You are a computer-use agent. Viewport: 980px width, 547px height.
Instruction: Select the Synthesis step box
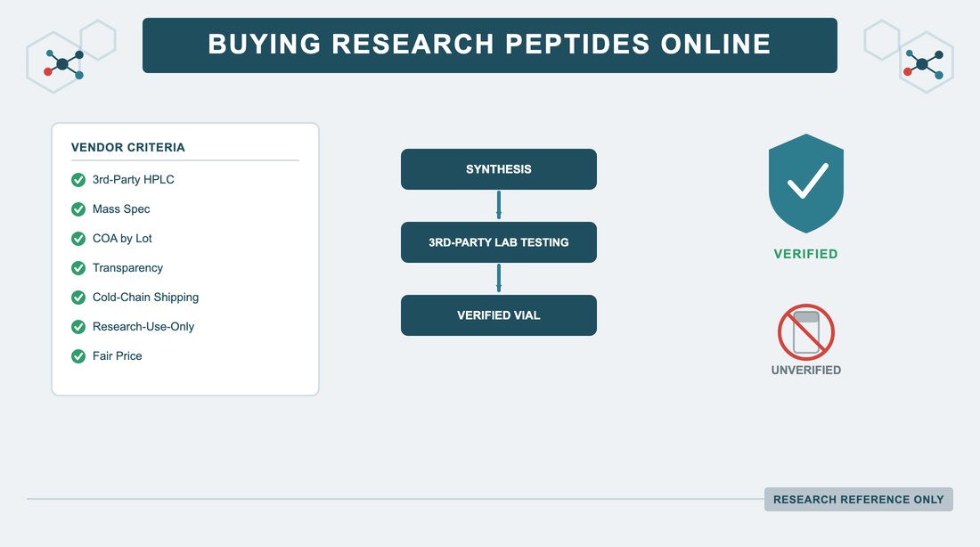(499, 168)
